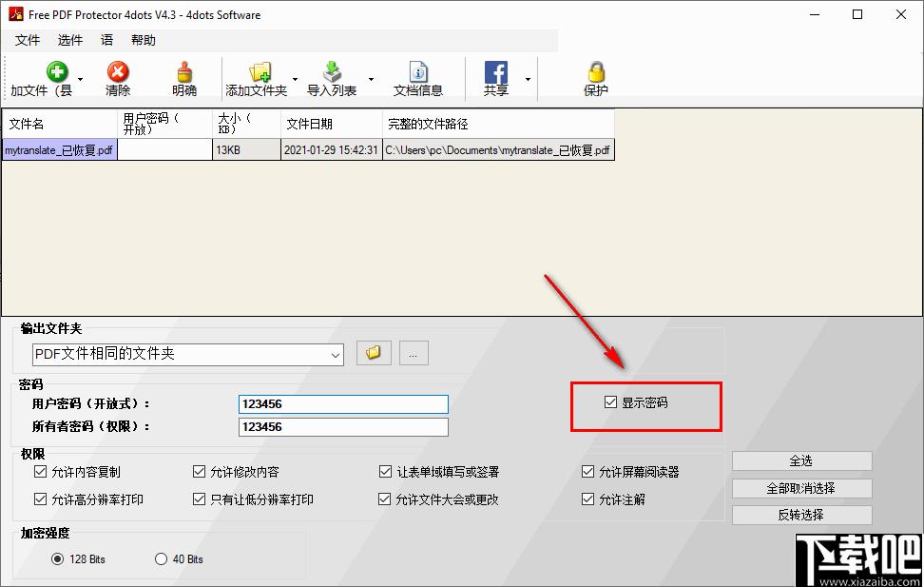Click the 全选 select all button
This screenshot has width=924, height=587.
802,460
